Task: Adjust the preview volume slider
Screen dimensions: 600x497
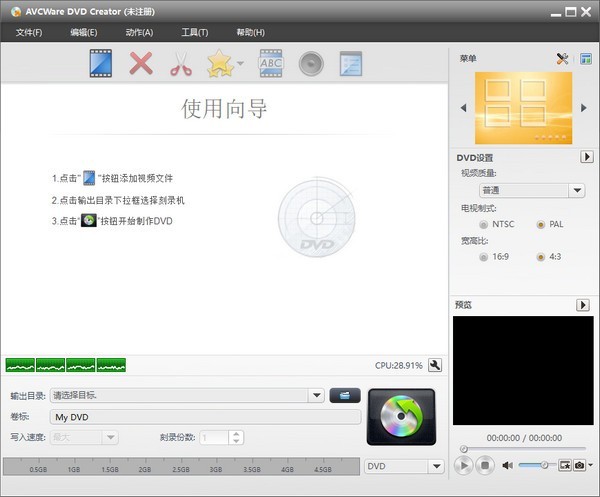Action: coord(537,465)
